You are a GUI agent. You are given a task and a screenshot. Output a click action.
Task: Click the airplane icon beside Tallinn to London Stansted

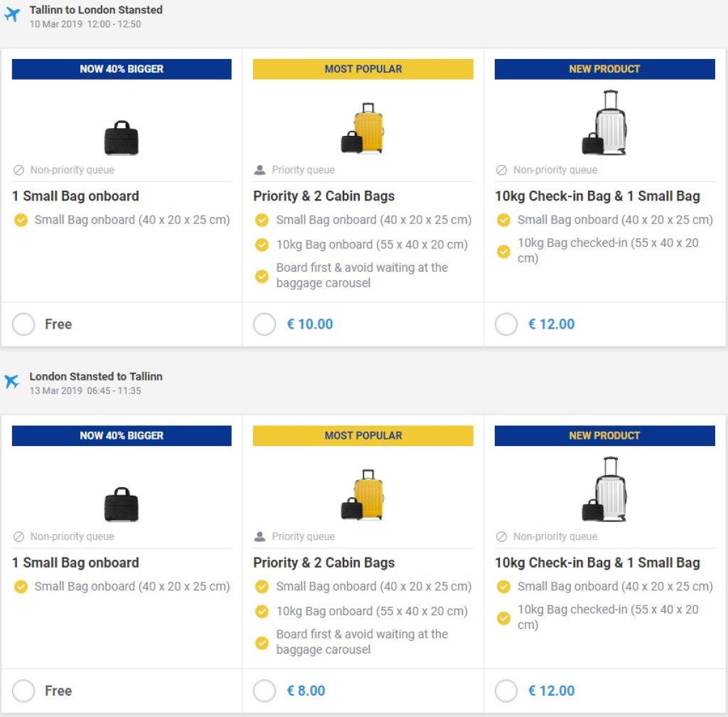tap(12, 15)
